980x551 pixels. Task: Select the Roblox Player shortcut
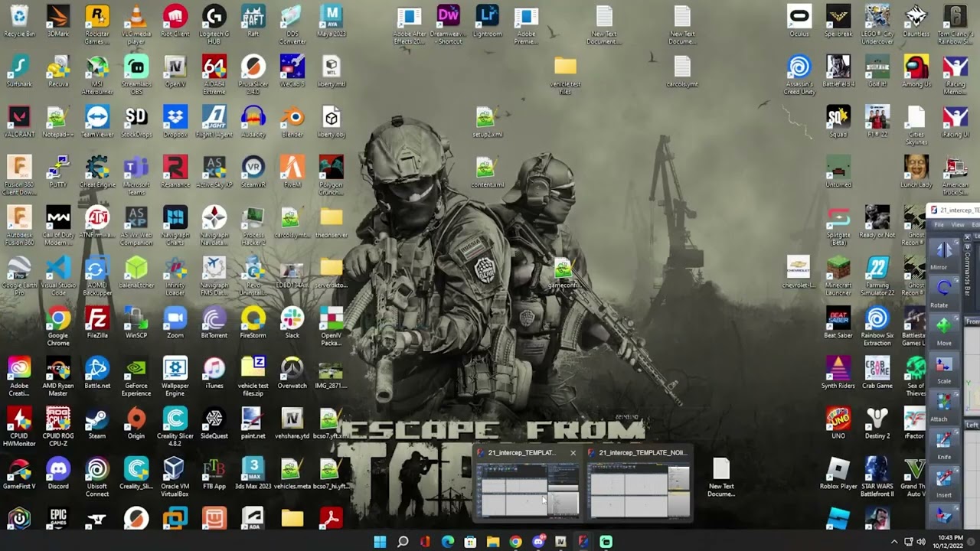coord(838,474)
